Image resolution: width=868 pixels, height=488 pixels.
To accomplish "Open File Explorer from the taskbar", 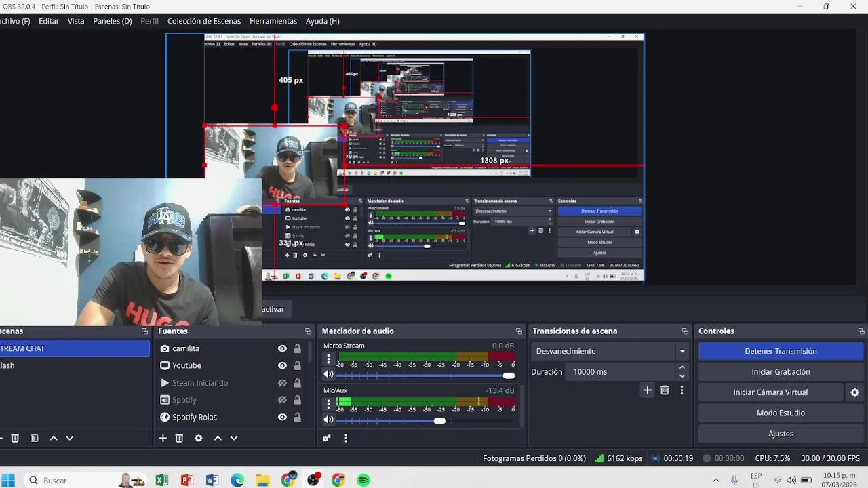I will [x=262, y=481].
